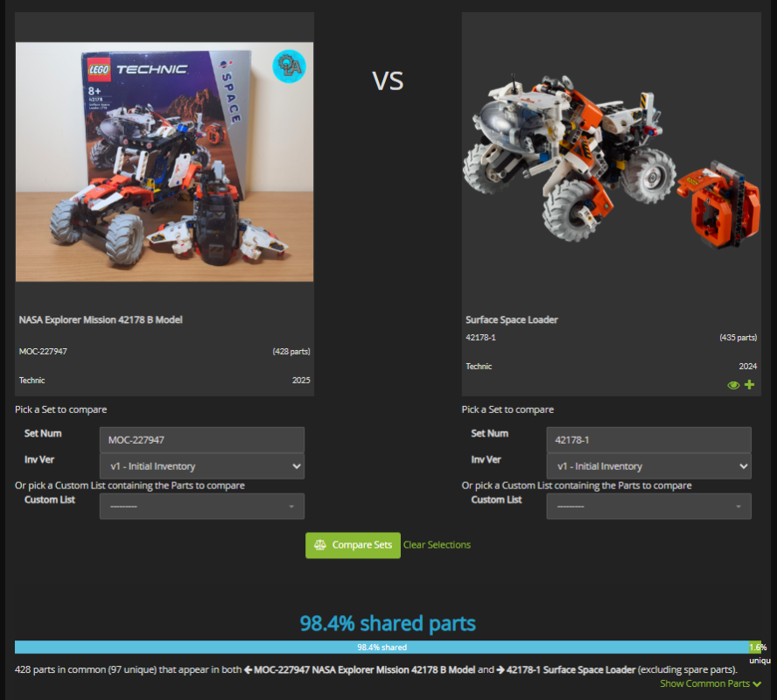Viewport: 777px width, 700px height.
Task: Click the scale icon on Compare Sets button
Action: (x=320, y=545)
